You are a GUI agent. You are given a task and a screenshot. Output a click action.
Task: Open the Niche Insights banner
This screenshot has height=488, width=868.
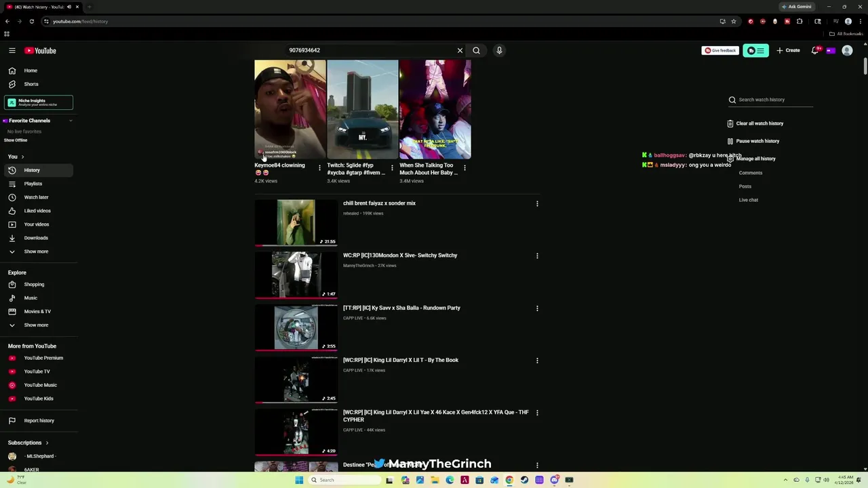[39, 102]
